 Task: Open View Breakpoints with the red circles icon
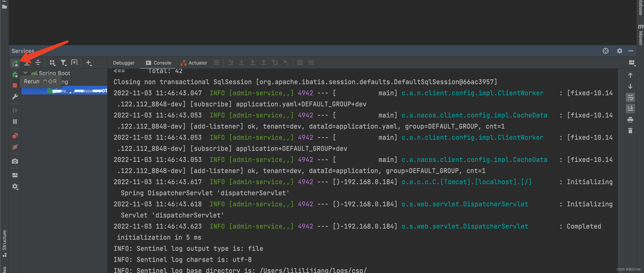coord(15,136)
